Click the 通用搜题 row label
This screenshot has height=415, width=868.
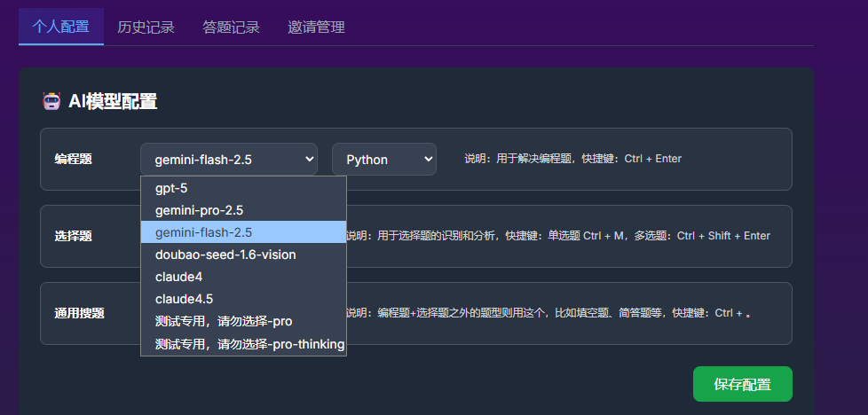coord(79,313)
